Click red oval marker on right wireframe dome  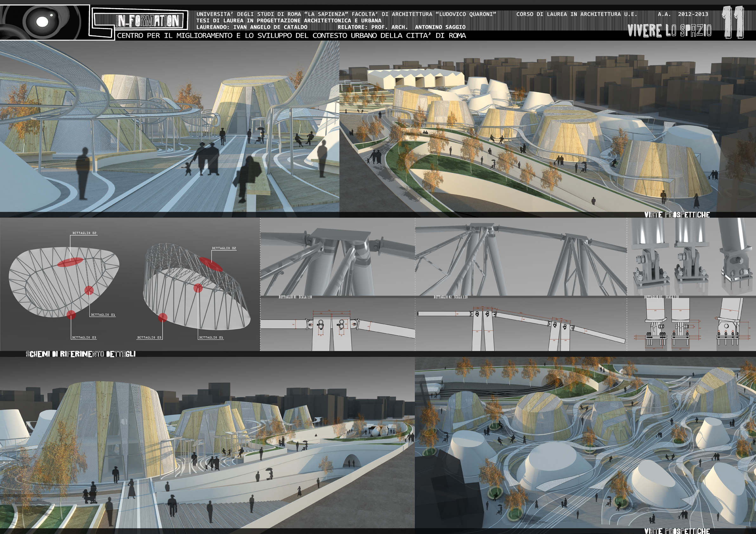click(211, 264)
